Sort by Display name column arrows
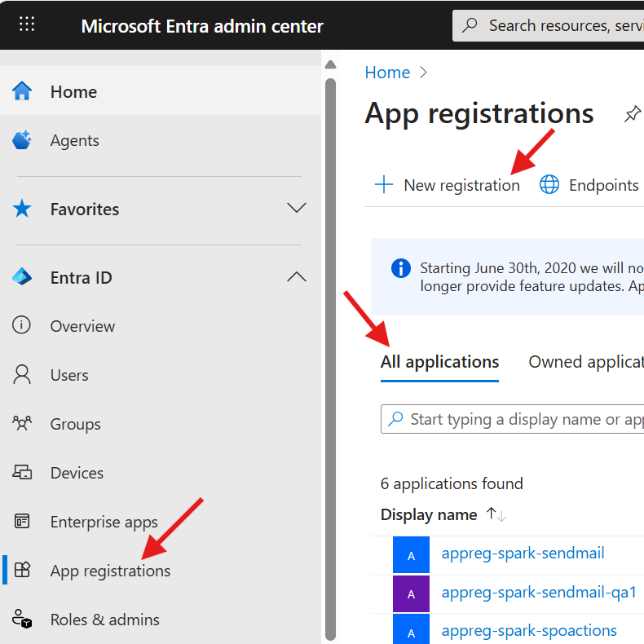 (x=496, y=514)
